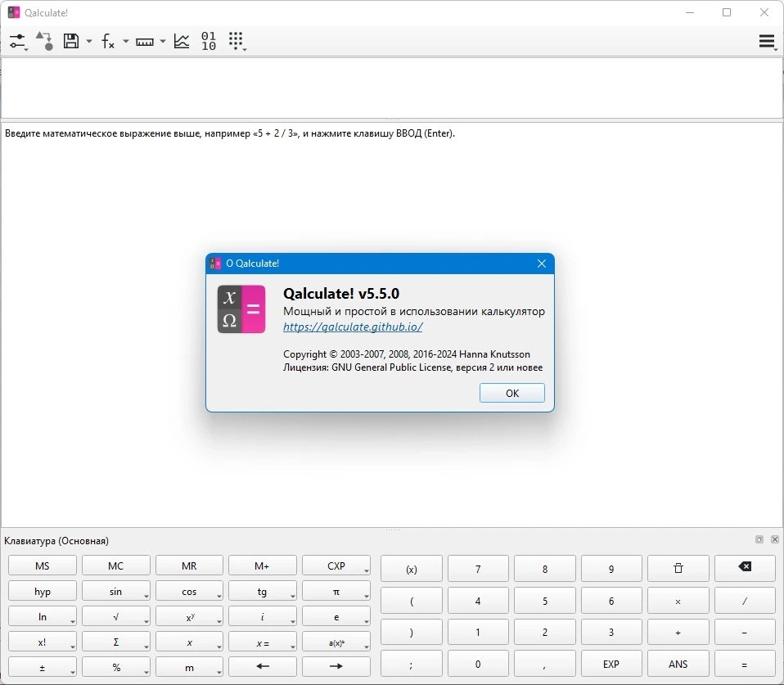
Task: Click the save/store variable floppy icon
Action: (71, 41)
